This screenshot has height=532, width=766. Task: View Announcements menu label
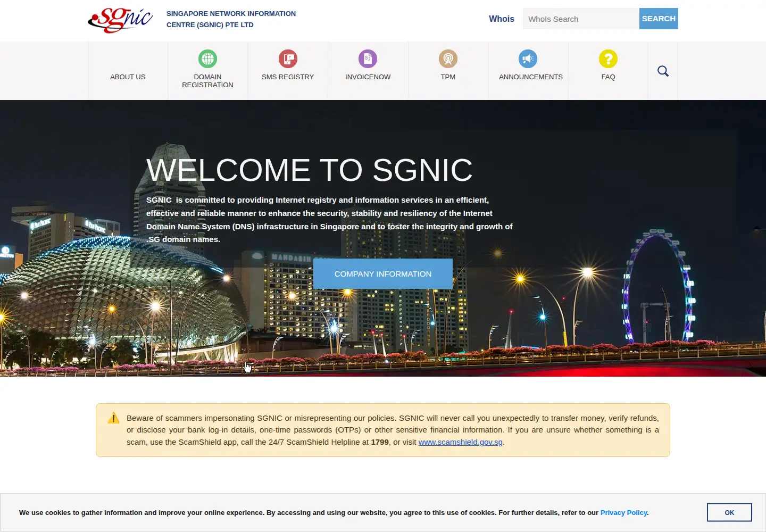[x=530, y=77]
